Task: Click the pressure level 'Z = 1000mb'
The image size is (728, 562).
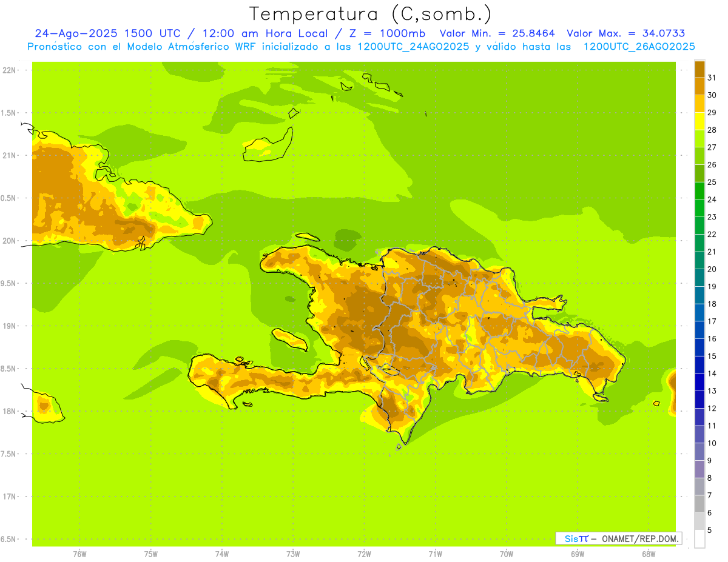Action: (387, 33)
